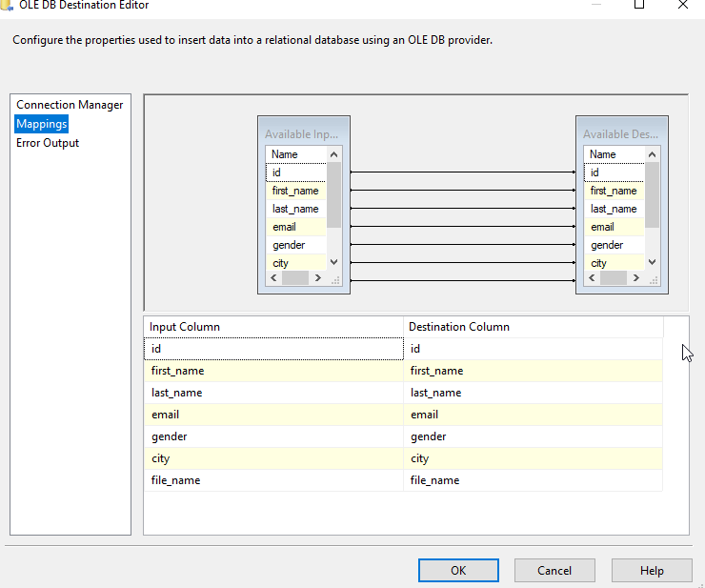Viewport: 705px width, 588px height.
Task: Close the OLE DB Destination Editor window
Action: pyautogui.click(x=683, y=5)
